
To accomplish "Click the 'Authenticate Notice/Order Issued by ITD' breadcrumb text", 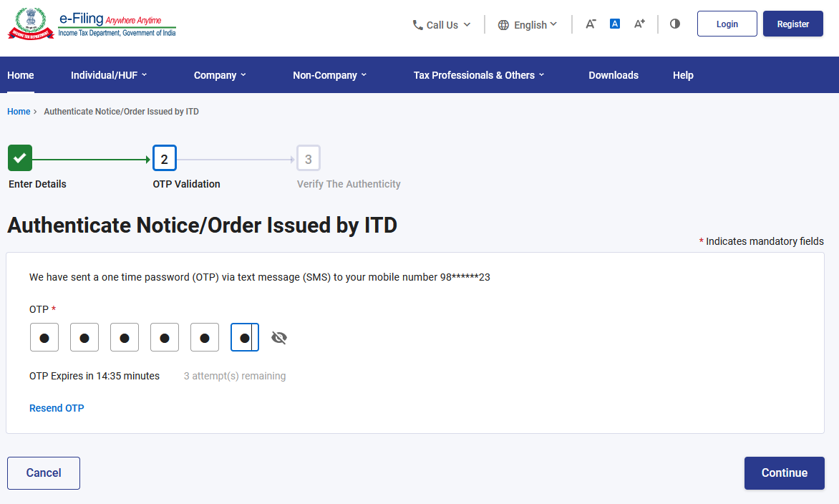I will click(x=122, y=111).
